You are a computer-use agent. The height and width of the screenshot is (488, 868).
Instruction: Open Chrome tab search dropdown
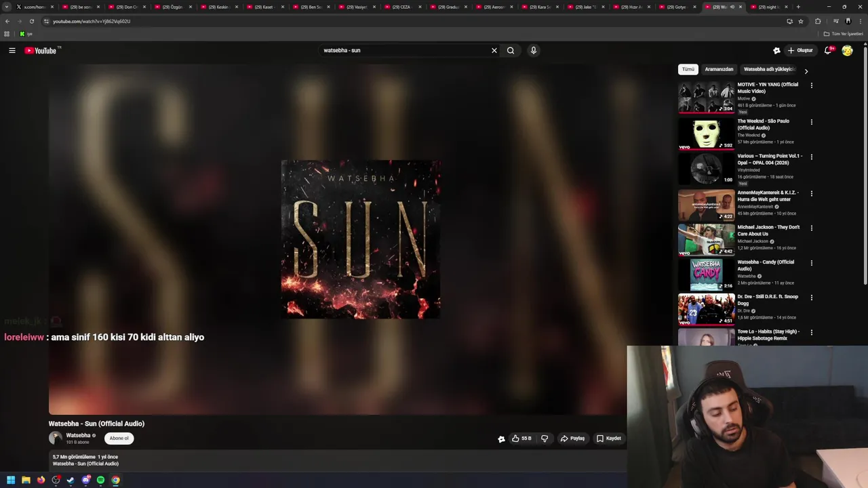click(7, 7)
